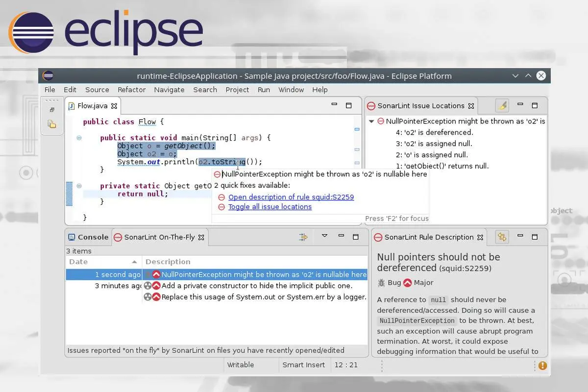Click the Eclipse icon in window title bar
The height and width of the screenshot is (392, 588).
click(x=48, y=75)
